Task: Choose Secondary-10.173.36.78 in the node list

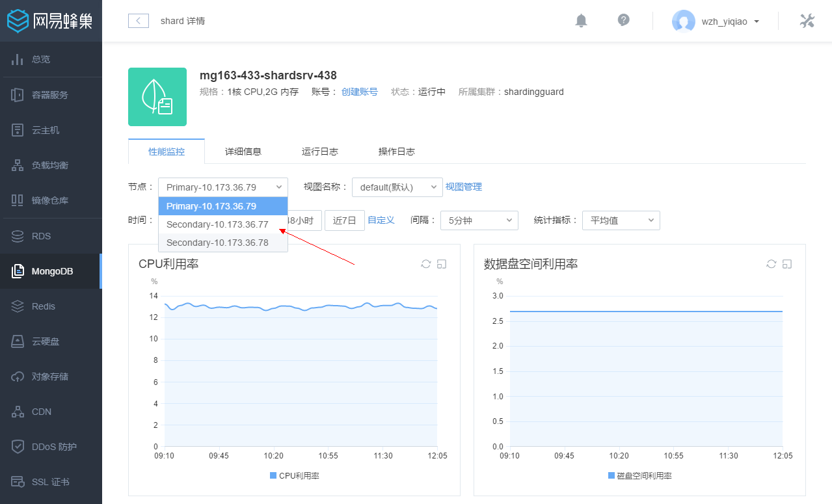Action: pyautogui.click(x=223, y=243)
